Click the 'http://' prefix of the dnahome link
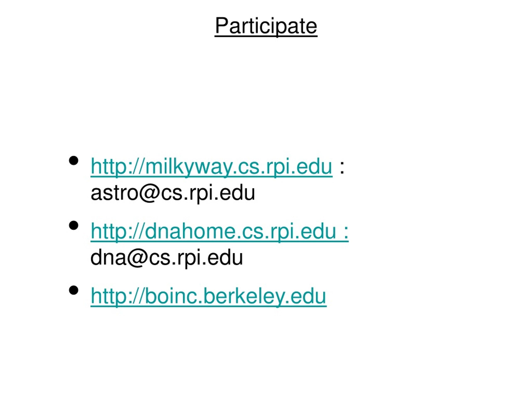The image size is (532, 399). tap(118, 232)
